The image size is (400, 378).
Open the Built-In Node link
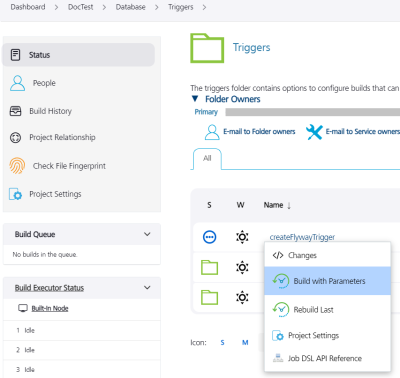pyautogui.click(x=50, y=308)
